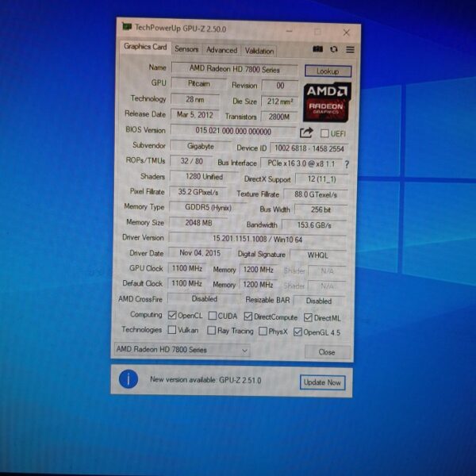
Task: Click the New version available GPU-Z 2.51.0 text
Action: click(205, 380)
